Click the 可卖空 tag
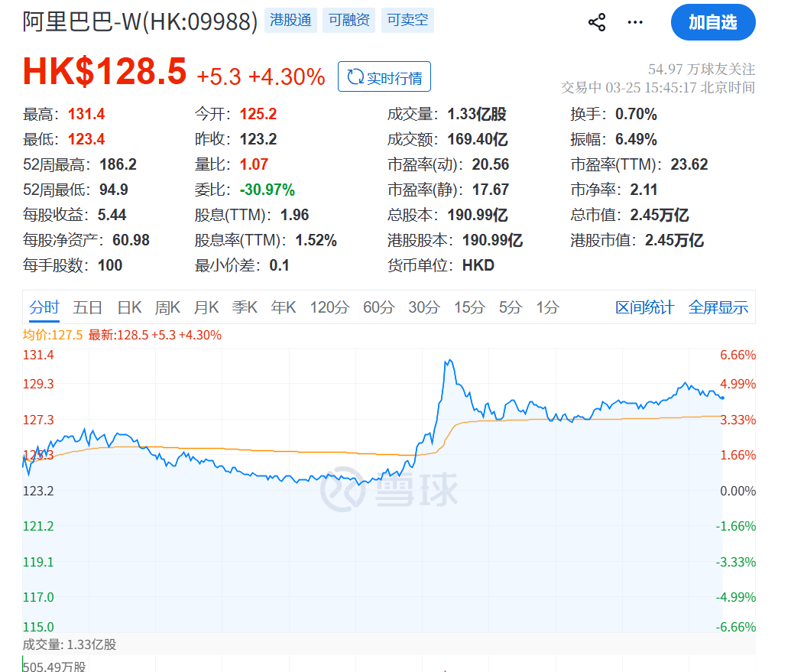Image resolution: width=791 pixels, height=672 pixels. pos(407,21)
